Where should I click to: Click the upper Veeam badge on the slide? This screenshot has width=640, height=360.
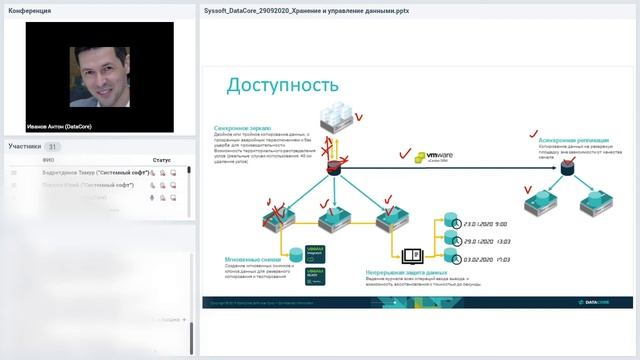(315, 254)
